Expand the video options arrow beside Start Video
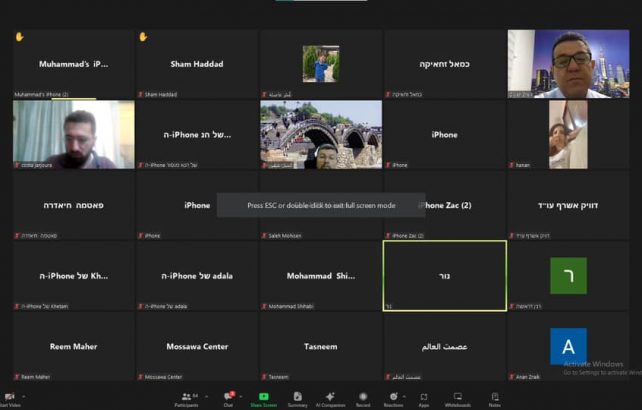This screenshot has height=410, width=642. point(24,395)
